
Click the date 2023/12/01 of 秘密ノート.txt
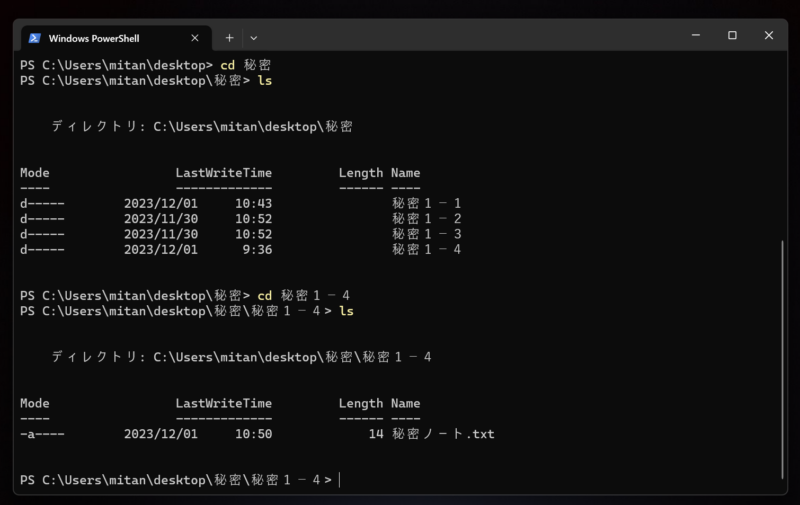tap(161, 434)
